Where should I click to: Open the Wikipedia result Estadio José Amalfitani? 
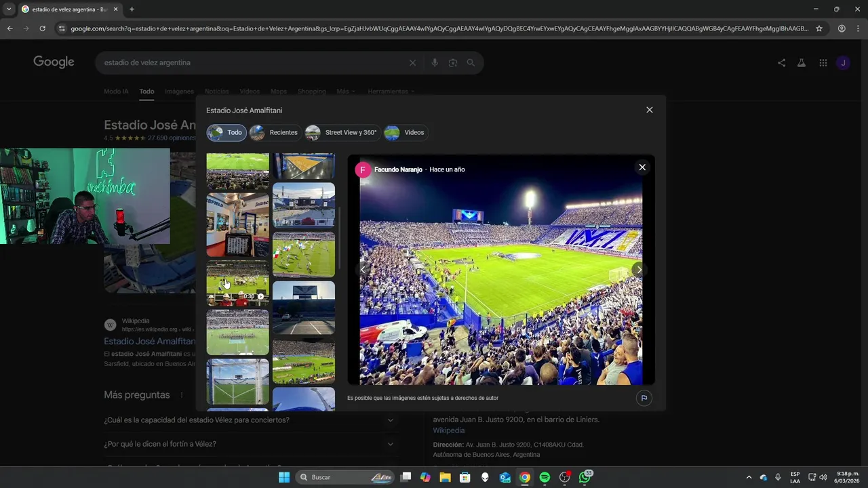tap(150, 342)
